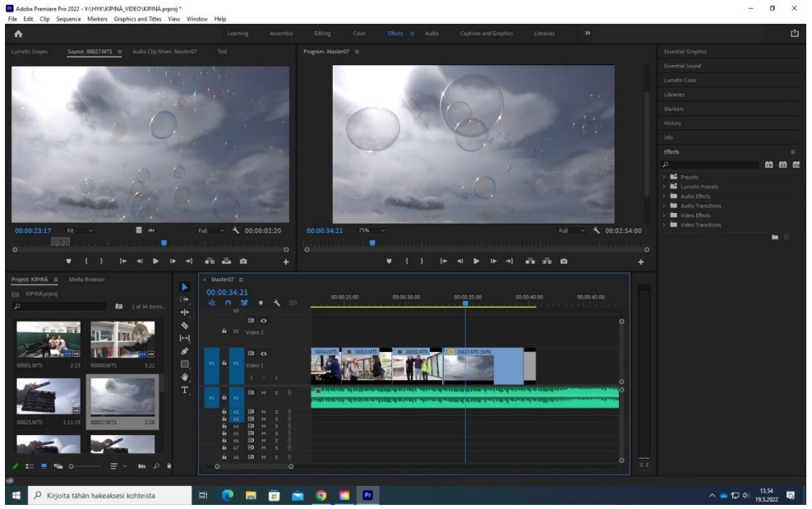The image size is (812, 509).
Task: Open Program monitor Full playback resolution dropdown
Action: pos(571,230)
